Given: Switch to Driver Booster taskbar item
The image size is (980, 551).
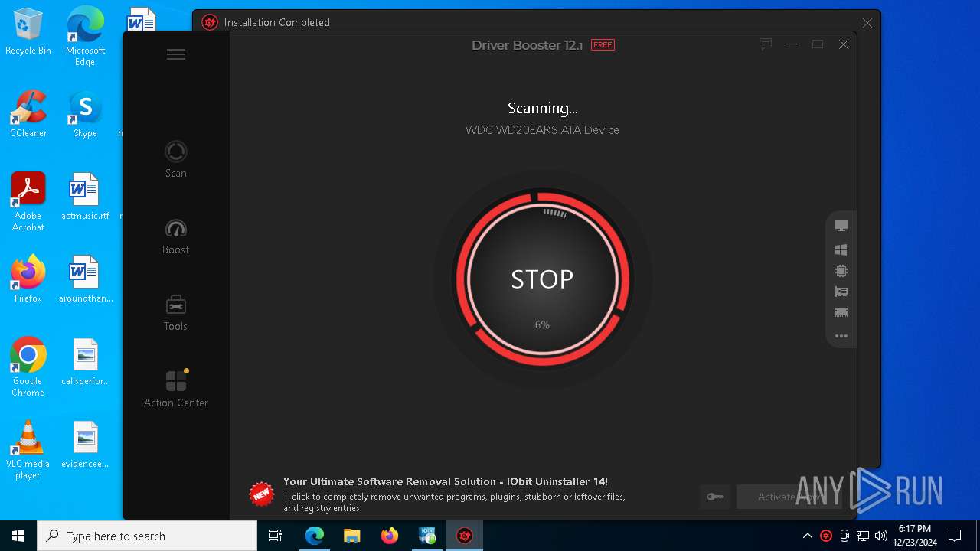Looking at the screenshot, I should point(465,536).
